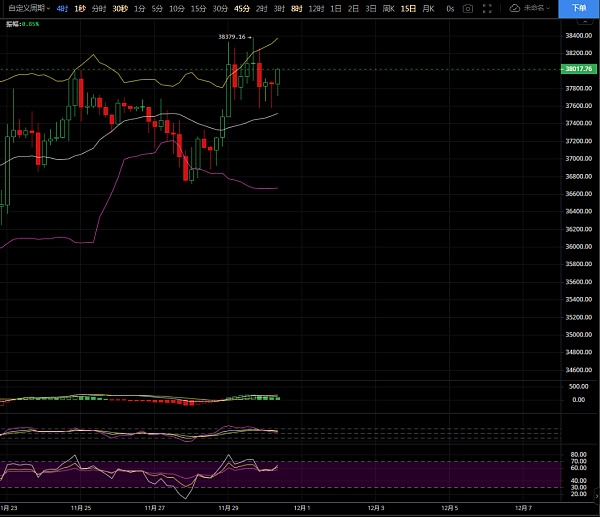The height and width of the screenshot is (517, 600).
Task: Click the 12月1 date on time axis
Action: [x=300, y=508]
